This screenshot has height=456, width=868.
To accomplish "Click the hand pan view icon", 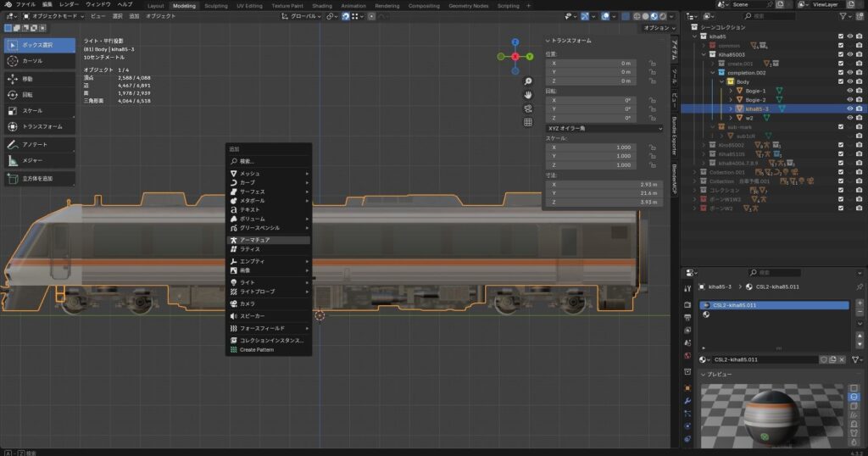I will pyautogui.click(x=527, y=95).
